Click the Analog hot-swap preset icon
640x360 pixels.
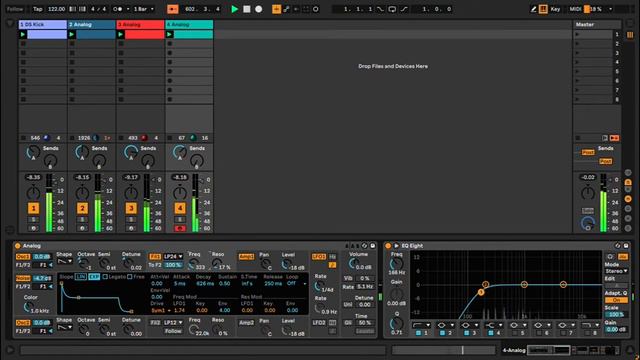pos(364,246)
